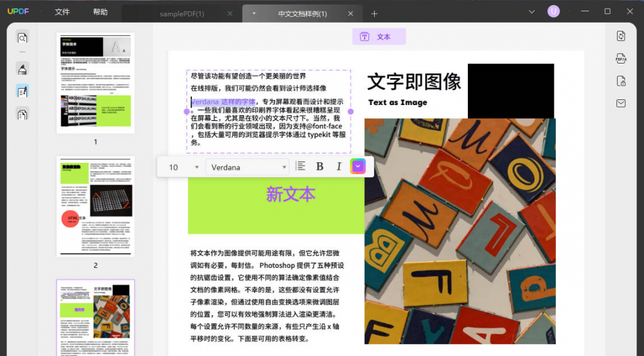Click the convert/rotate document icon in right sidebar
This screenshot has width=644, height=356.
[621, 36]
